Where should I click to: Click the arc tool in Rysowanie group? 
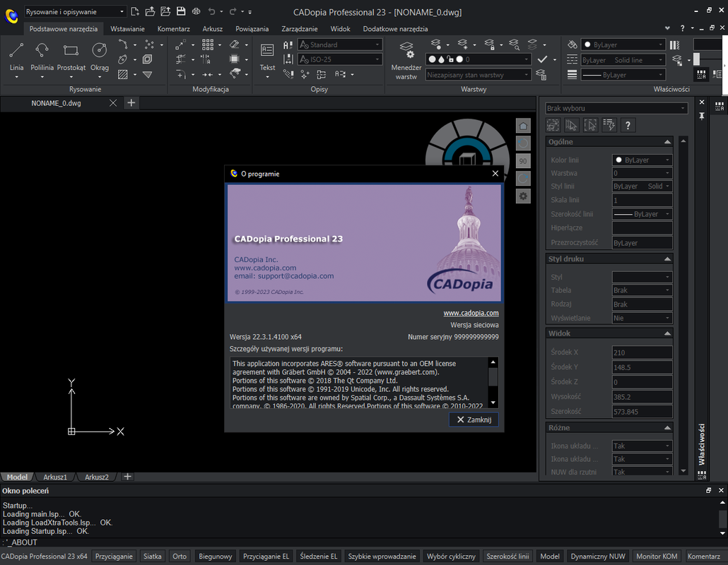tap(122, 44)
